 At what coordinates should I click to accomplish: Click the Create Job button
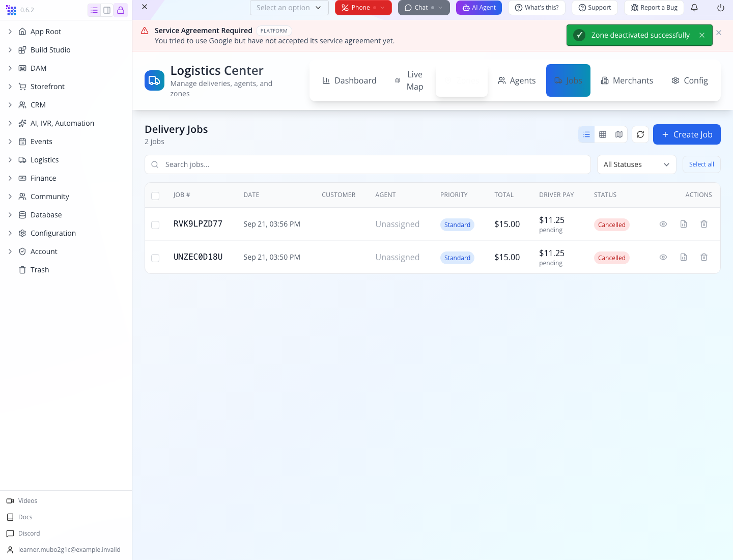(x=687, y=134)
